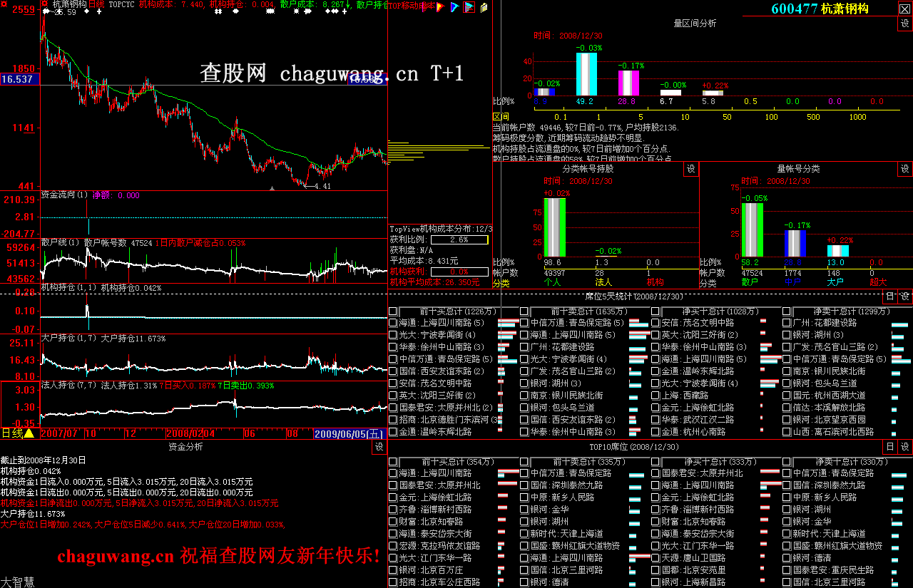Screen dimensions: 913x588
Task: Toggle the 前十卖总计 (1635万) header checkbox
Action: pos(524,311)
